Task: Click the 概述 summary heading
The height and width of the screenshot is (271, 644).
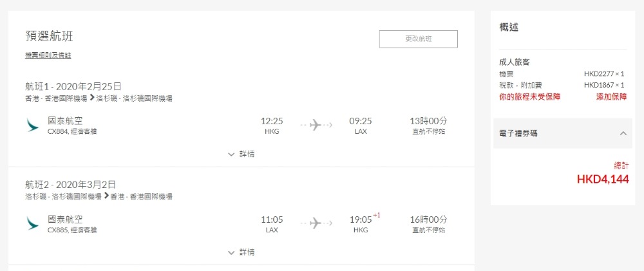Action: 509,28
